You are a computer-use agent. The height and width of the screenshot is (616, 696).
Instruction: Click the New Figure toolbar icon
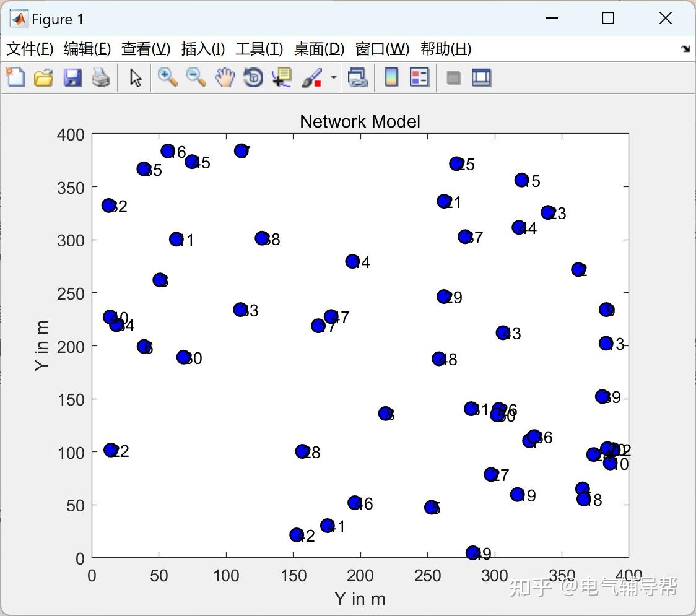[15, 77]
